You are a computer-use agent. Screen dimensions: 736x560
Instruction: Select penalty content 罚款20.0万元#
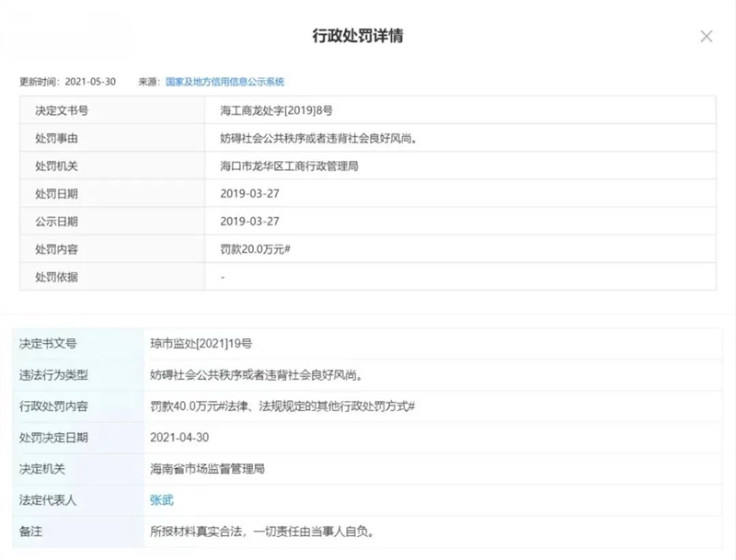pos(256,249)
